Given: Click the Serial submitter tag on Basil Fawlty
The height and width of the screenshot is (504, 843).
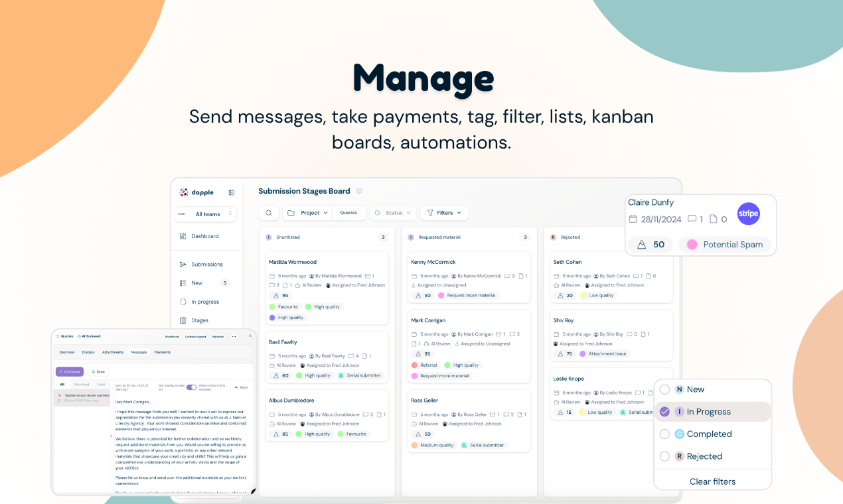Looking at the screenshot, I should point(360,375).
